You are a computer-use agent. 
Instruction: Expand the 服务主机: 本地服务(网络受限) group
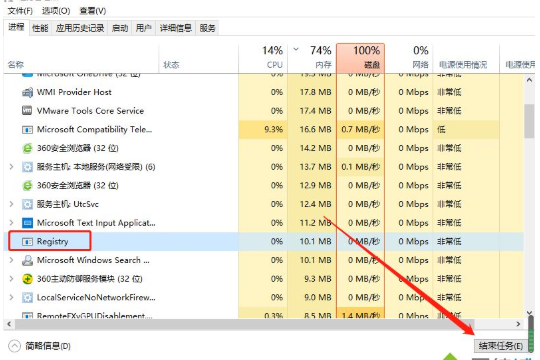(x=11, y=167)
